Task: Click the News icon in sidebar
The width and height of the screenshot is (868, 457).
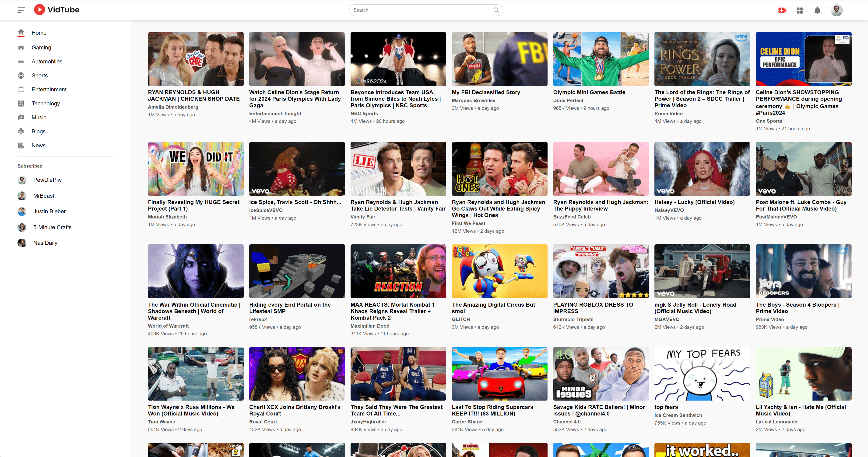Action: [x=21, y=145]
